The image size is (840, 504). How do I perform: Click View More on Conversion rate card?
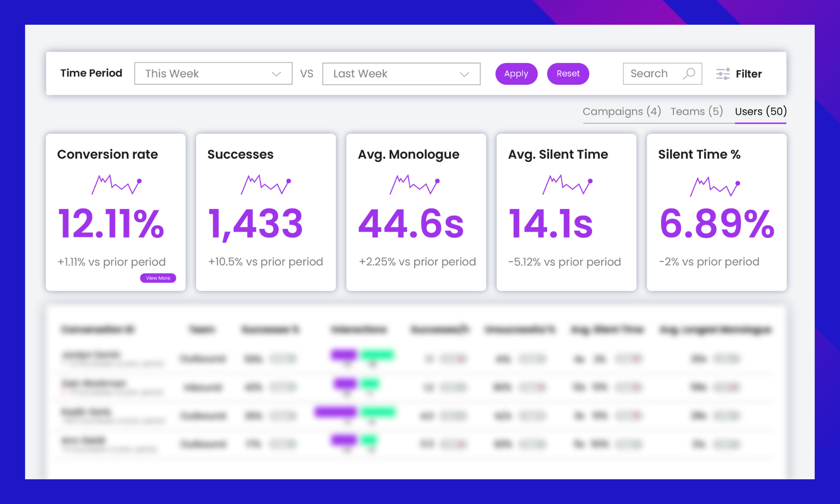coord(158,278)
